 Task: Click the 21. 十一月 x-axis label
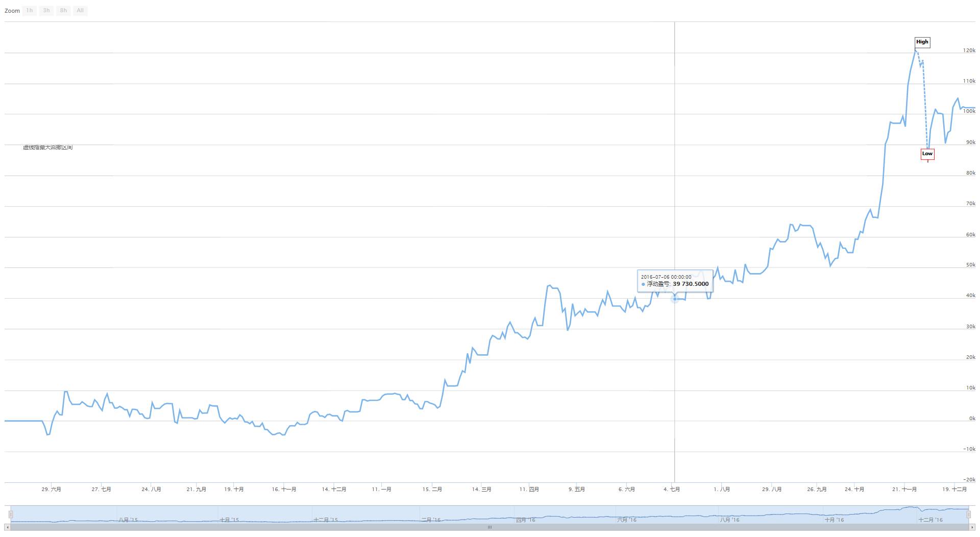(904, 490)
